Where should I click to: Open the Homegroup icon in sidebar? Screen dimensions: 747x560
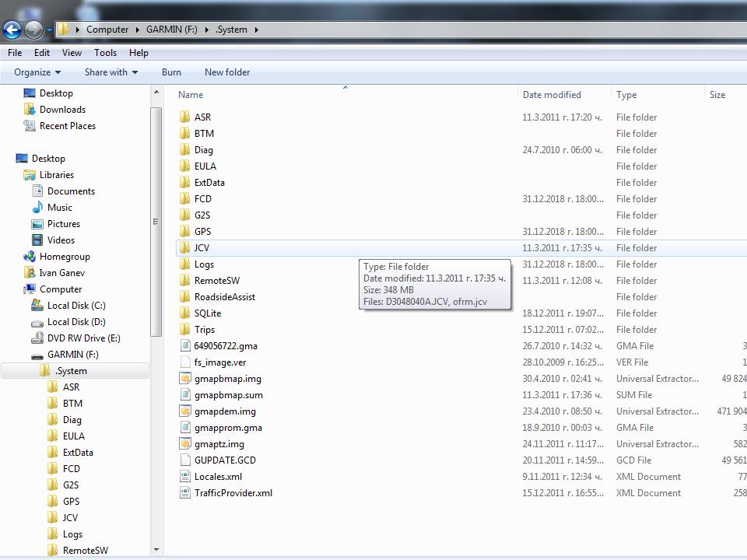click(30, 257)
